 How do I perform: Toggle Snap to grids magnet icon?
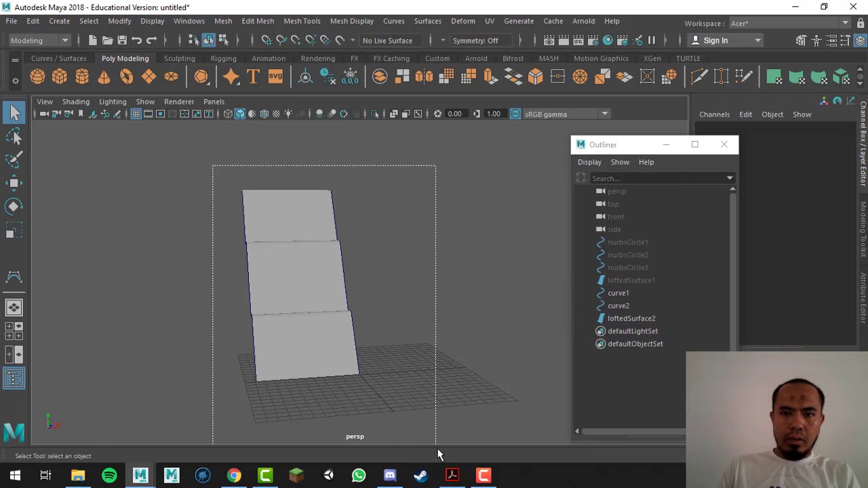(x=267, y=41)
